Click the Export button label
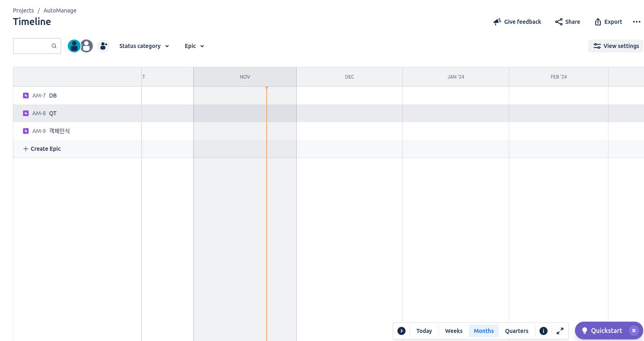The width and height of the screenshot is (644, 341). coord(613,22)
